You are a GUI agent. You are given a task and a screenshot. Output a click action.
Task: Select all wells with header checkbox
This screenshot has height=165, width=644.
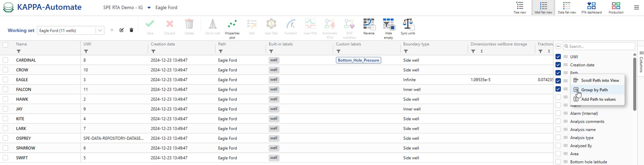point(5,45)
